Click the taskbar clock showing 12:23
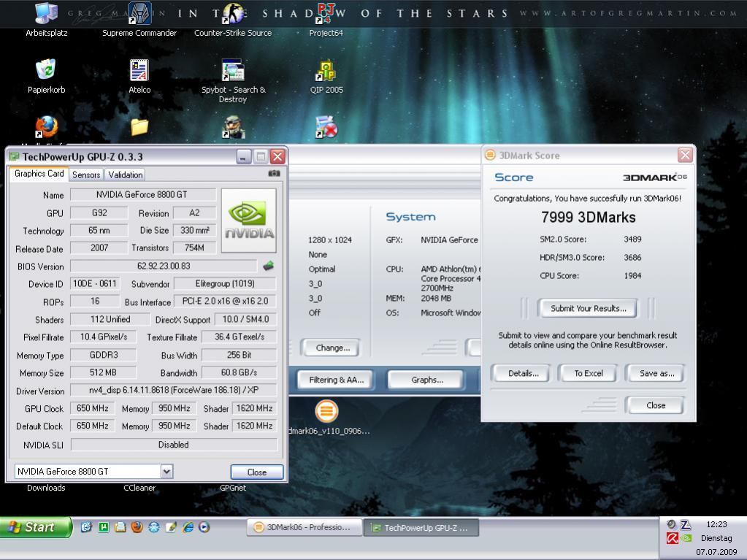Image resolution: width=747 pixels, height=560 pixels. coord(716,524)
